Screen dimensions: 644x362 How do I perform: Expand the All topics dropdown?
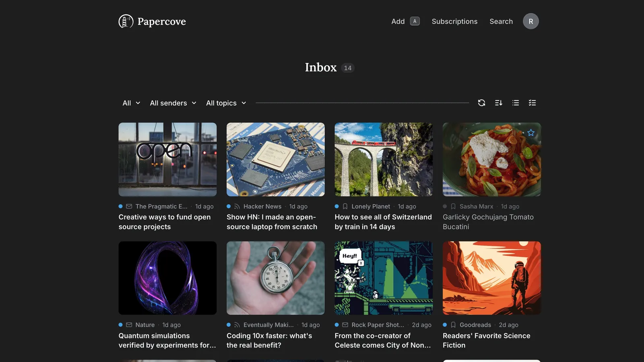click(226, 103)
